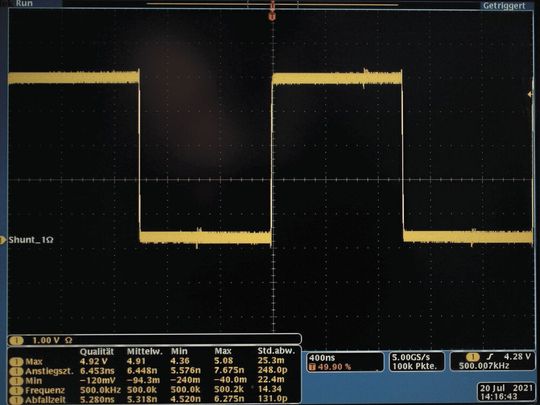This screenshot has height=405, width=540.
Task: Click the 500.007kHz trigger frequency readout
Action: click(484, 366)
